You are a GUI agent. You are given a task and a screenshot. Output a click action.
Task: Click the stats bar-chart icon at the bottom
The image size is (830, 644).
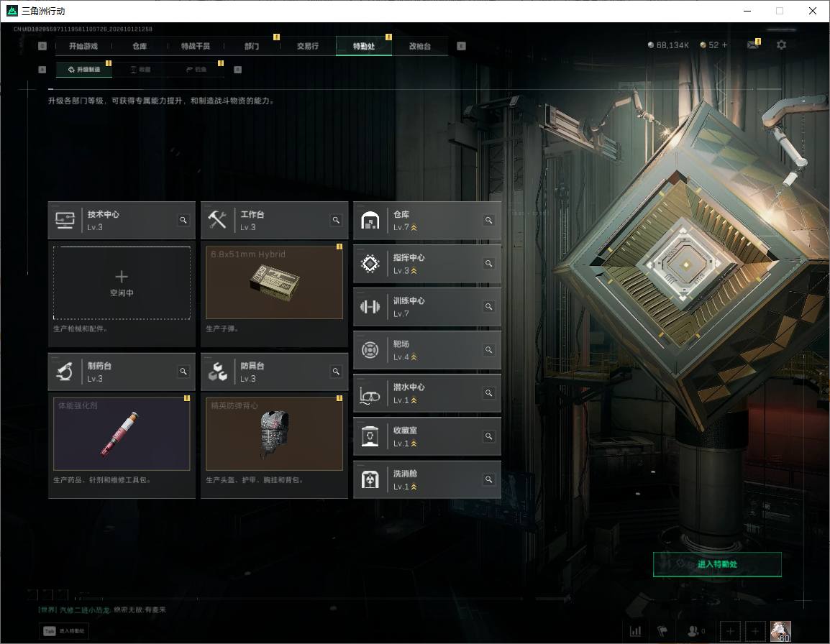635,631
